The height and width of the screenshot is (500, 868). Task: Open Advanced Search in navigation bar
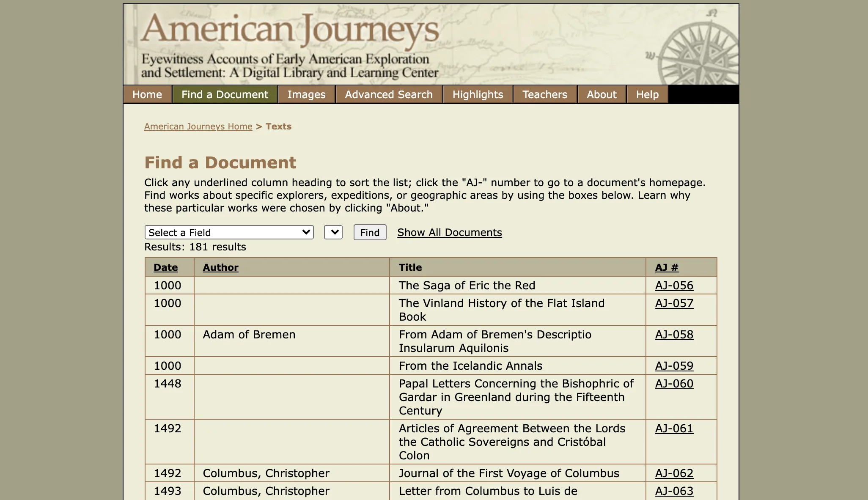tap(389, 94)
